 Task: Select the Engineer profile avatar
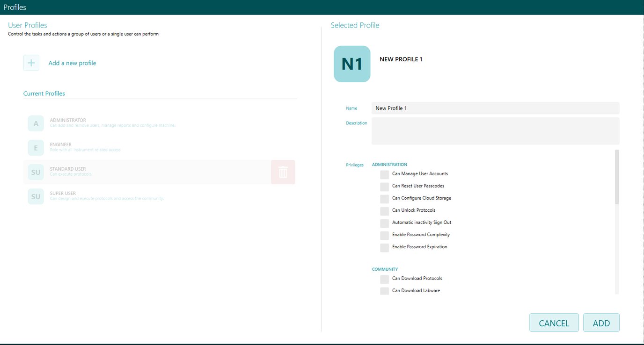pyautogui.click(x=36, y=147)
